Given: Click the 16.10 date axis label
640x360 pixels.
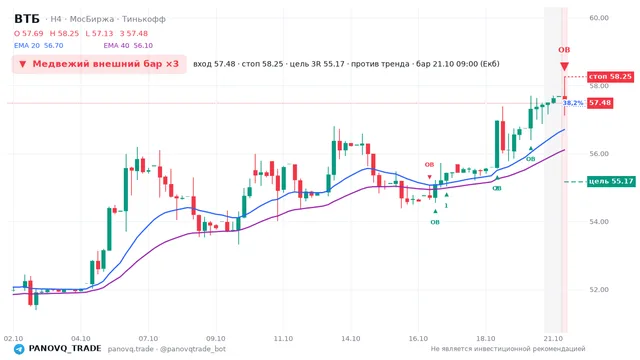Looking at the screenshot, I should point(418,339).
